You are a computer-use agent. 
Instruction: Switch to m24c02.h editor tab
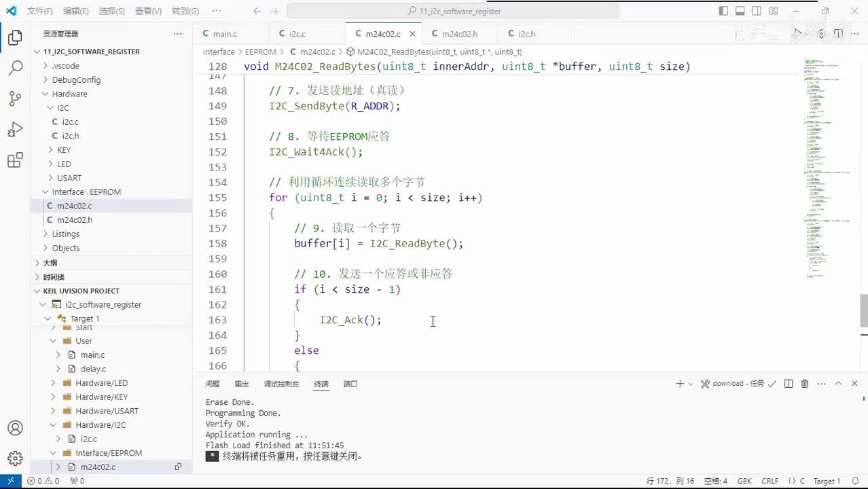[459, 33]
